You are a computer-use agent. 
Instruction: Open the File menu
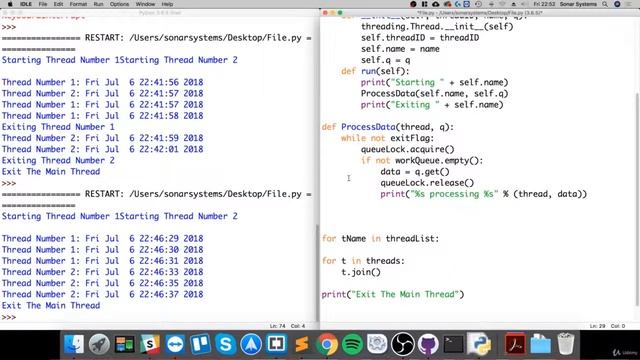tap(43, 4)
